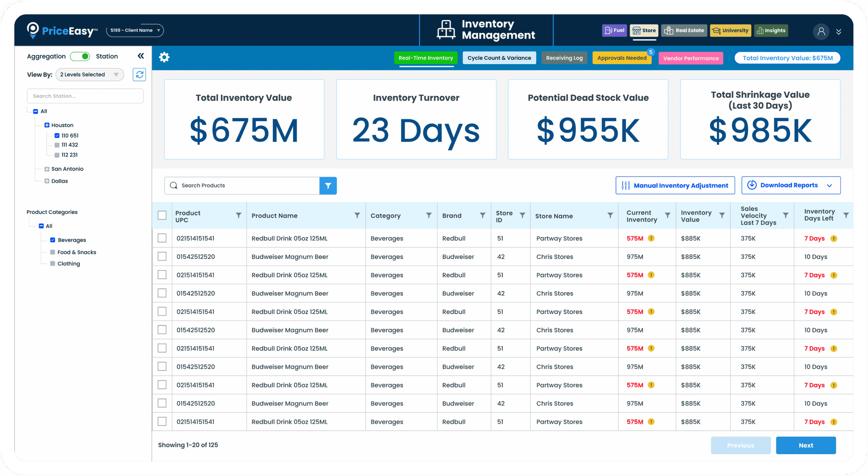Uncheck the Beverages category checkbox
The width and height of the screenshot is (868, 476).
pyautogui.click(x=53, y=240)
